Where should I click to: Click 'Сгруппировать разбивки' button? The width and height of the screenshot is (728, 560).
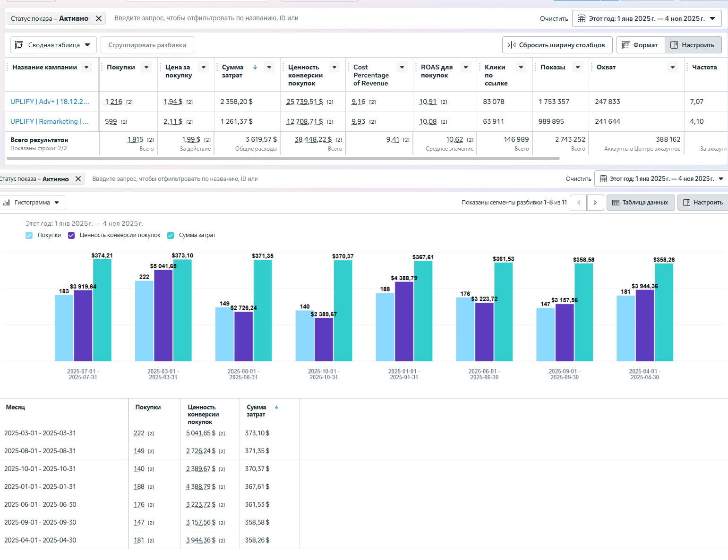tap(147, 45)
